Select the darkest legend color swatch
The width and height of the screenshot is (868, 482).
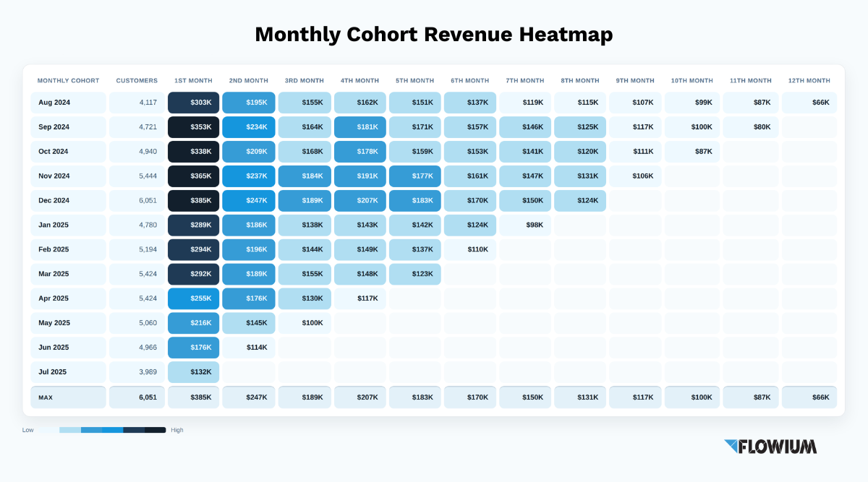[x=155, y=430]
